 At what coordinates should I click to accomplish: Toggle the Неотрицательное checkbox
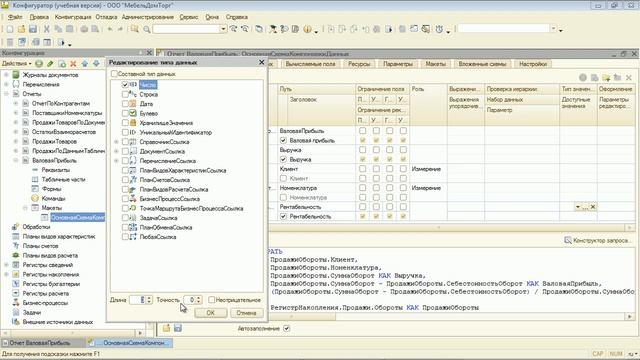click(211, 300)
